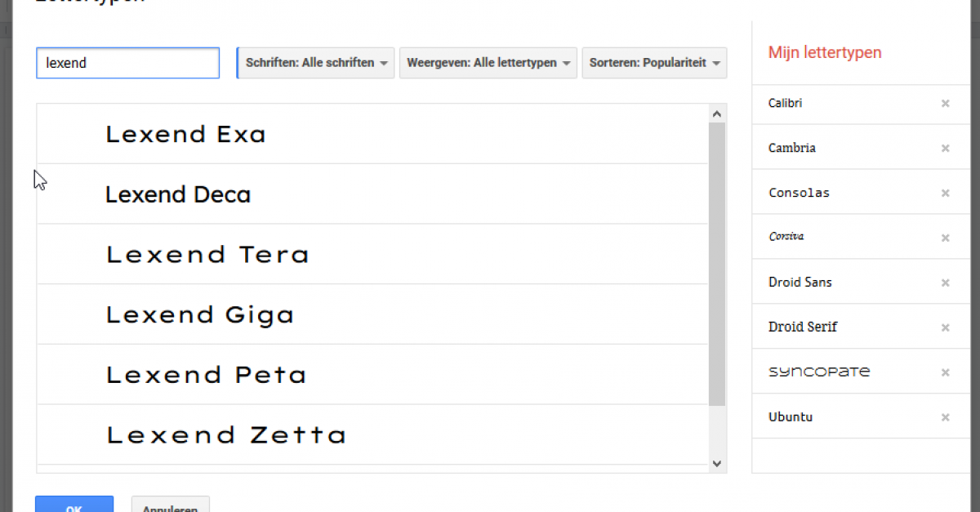980x512 pixels.
Task: Expand Weergeven: Alle lettertypen dropdown
Action: 488,63
